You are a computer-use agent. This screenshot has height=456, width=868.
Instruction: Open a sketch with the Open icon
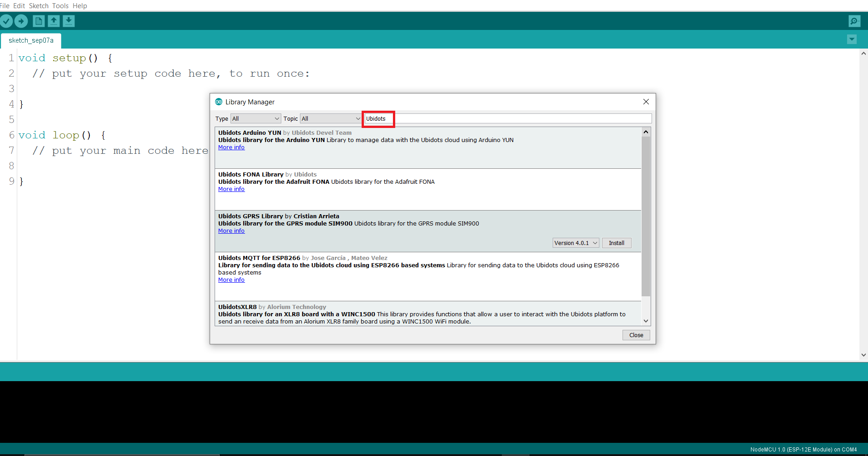click(x=54, y=21)
